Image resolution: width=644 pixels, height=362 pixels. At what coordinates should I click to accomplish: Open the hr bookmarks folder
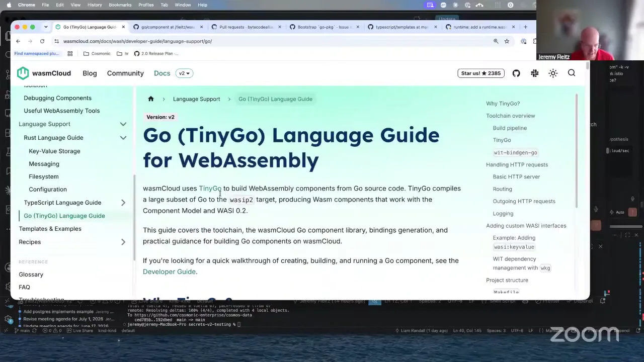click(x=122, y=53)
